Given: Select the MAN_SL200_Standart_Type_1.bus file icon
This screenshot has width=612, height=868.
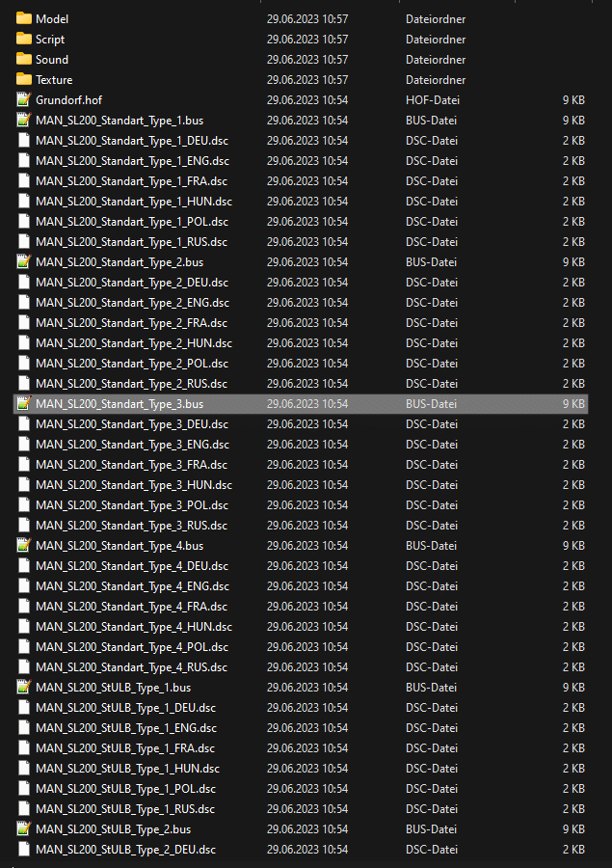Looking at the screenshot, I should (24, 120).
